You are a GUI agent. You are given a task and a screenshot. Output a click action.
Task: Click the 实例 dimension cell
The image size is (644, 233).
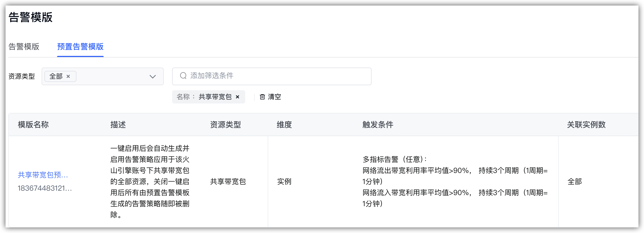point(284,182)
